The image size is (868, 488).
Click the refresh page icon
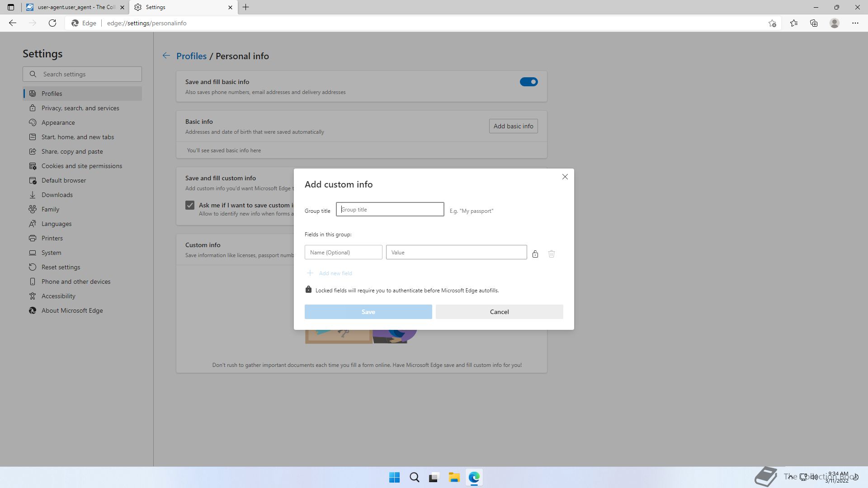coord(52,23)
